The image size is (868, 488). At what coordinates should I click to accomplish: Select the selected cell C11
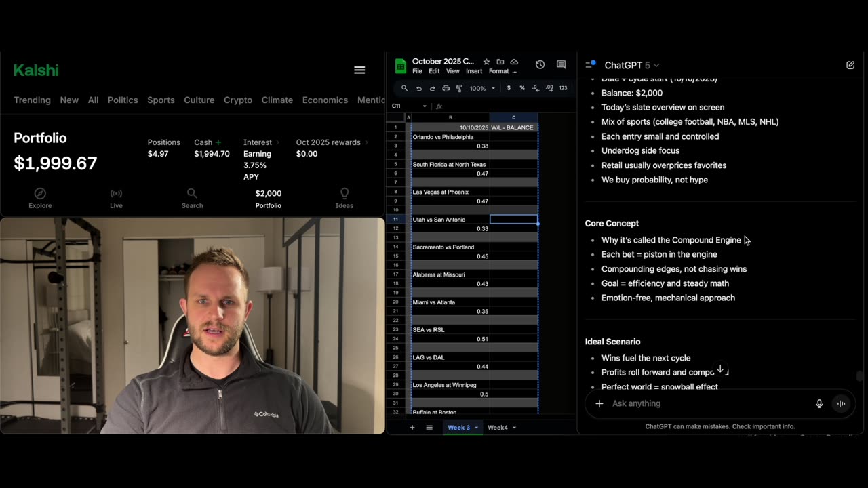tap(513, 220)
